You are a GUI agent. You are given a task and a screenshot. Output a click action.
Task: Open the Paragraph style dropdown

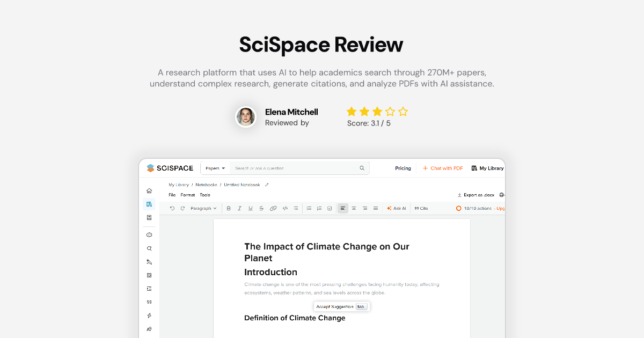click(203, 208)
